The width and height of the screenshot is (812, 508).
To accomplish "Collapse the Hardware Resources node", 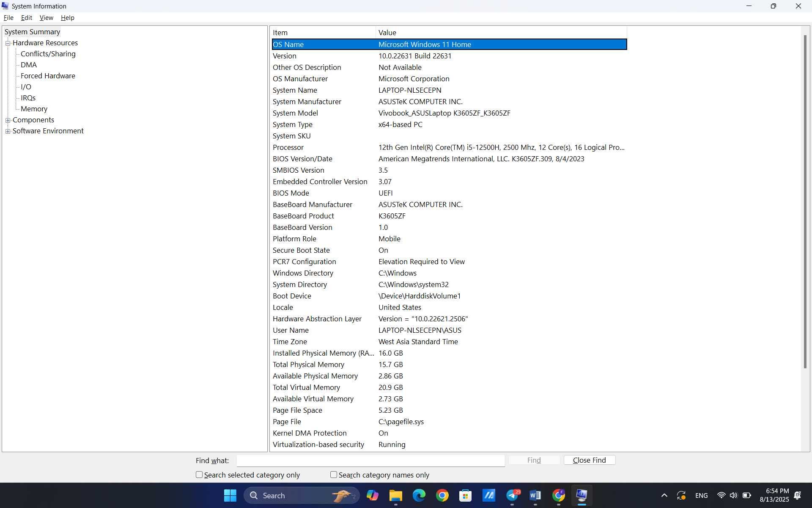I will (8, 43).
